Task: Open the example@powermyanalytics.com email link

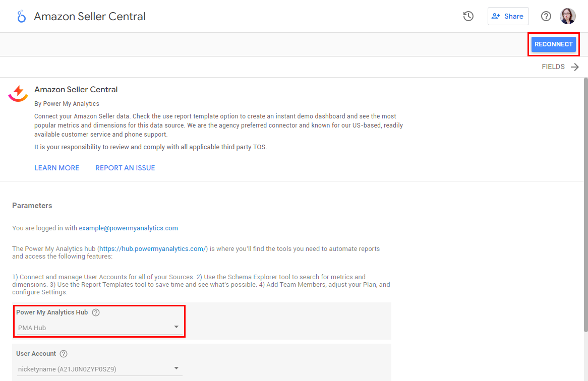Action: 128,228
